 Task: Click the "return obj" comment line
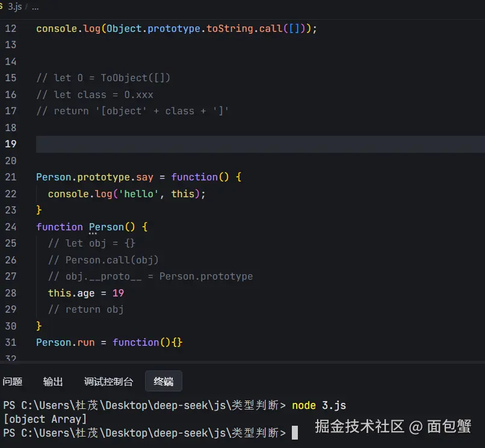(x=85, y=309)
